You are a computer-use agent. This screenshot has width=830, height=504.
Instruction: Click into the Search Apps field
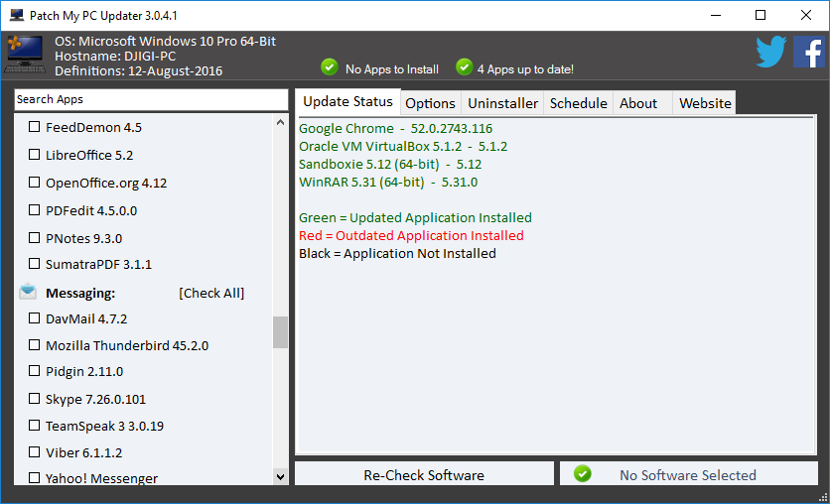(x=151, y=99)
